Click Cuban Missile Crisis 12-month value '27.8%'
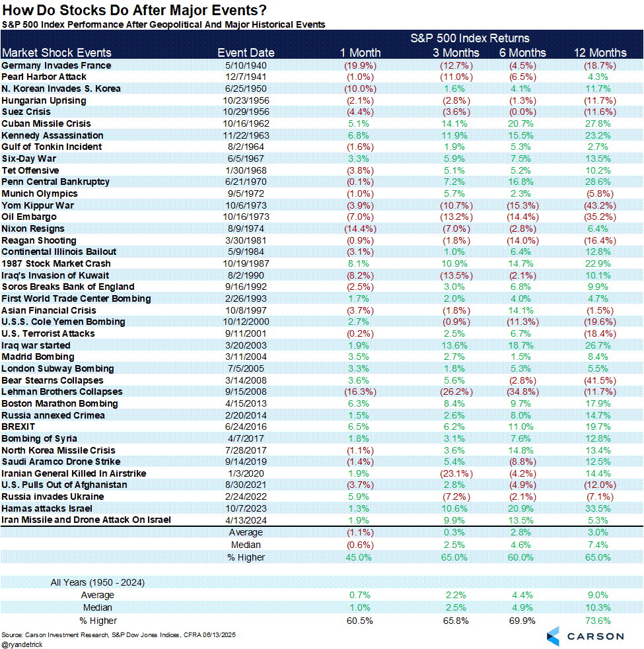Image resolution: width=644 pixels, height=649 pixels. click(x=598, y=123)
